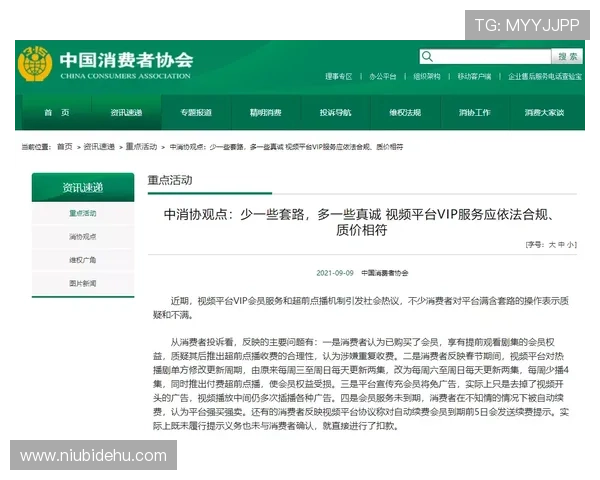Click the article title 中消协观点 heading
The width and height of the screenshot is (600, 480).
point(362,222)
